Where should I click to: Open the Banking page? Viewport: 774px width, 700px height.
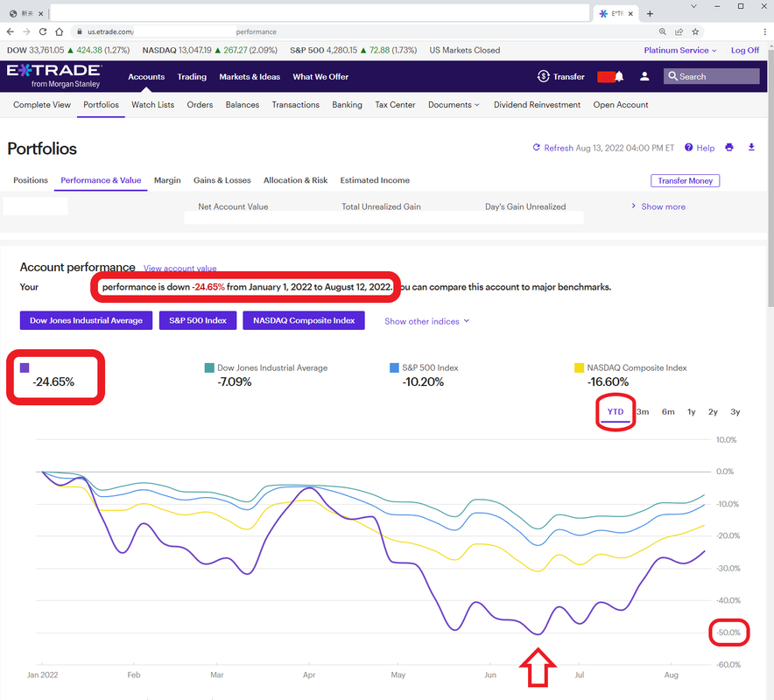[347, 105]
